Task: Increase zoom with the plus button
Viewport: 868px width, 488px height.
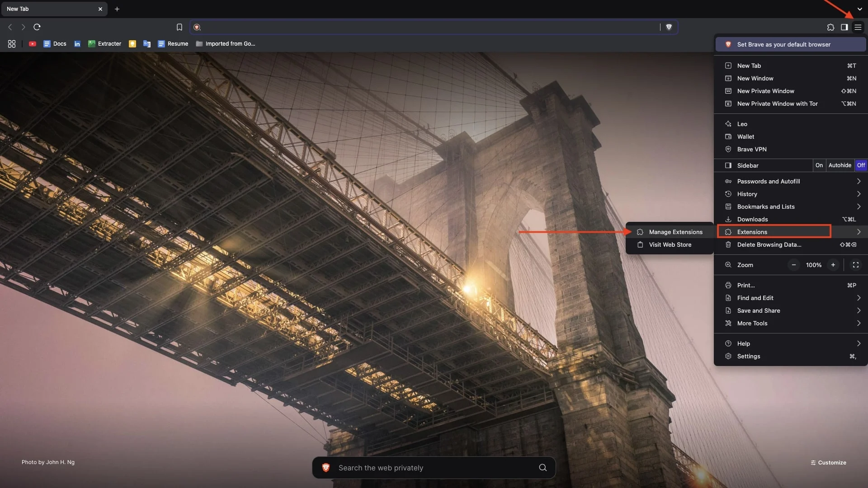Action: (833, 265)
